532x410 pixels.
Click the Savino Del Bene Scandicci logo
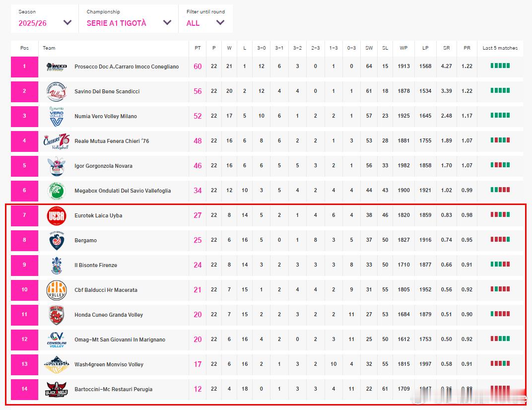(x=56, y=91)
